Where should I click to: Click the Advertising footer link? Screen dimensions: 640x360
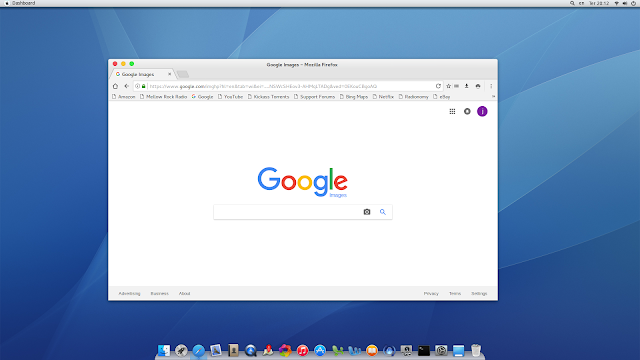[129, 293]
